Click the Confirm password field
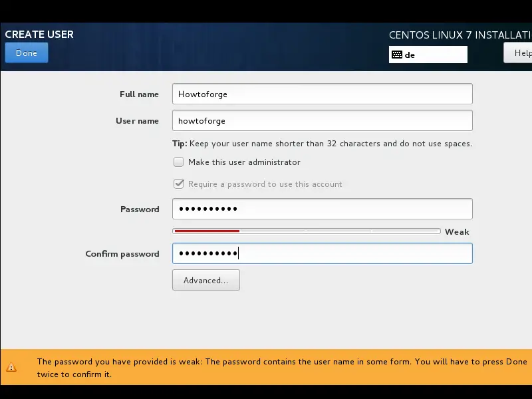 [x=323, y=253]
